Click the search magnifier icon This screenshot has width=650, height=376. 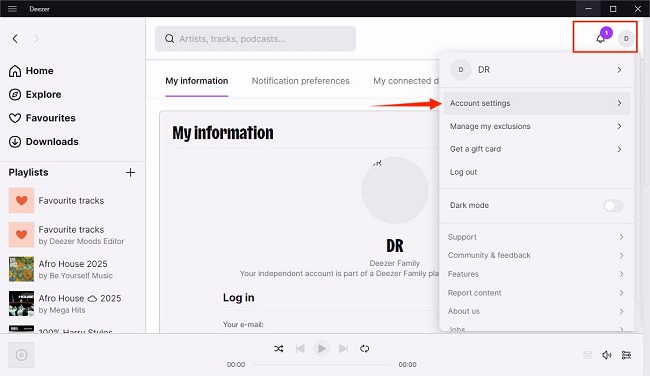click(x=169, y=39)
